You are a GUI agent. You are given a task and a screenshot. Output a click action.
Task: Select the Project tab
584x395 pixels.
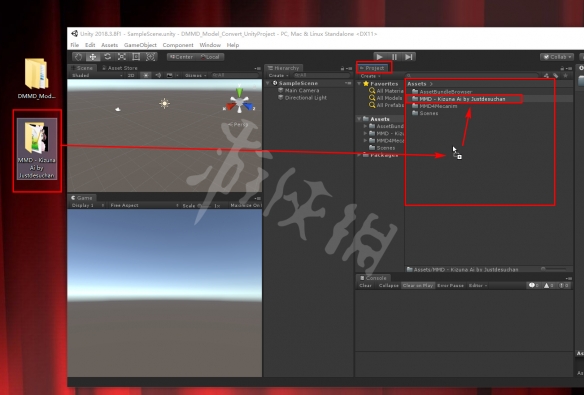pyautogui.click(x=372, y=68)
